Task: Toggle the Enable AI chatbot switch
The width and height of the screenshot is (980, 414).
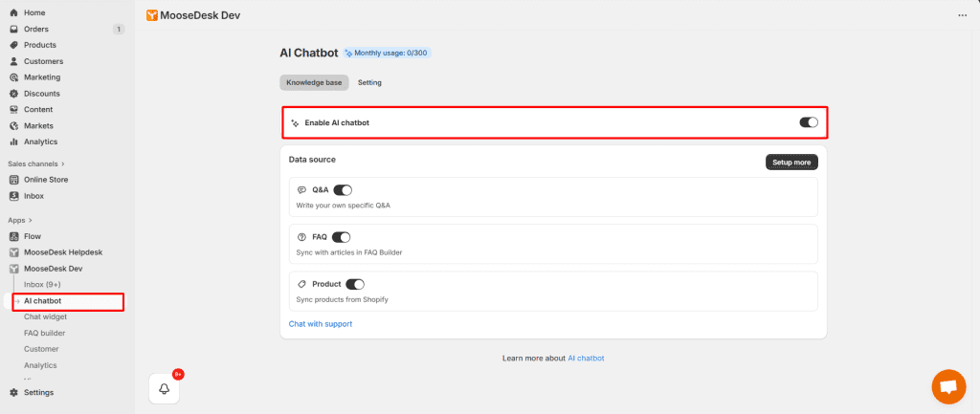Action: tap(808, 122)
